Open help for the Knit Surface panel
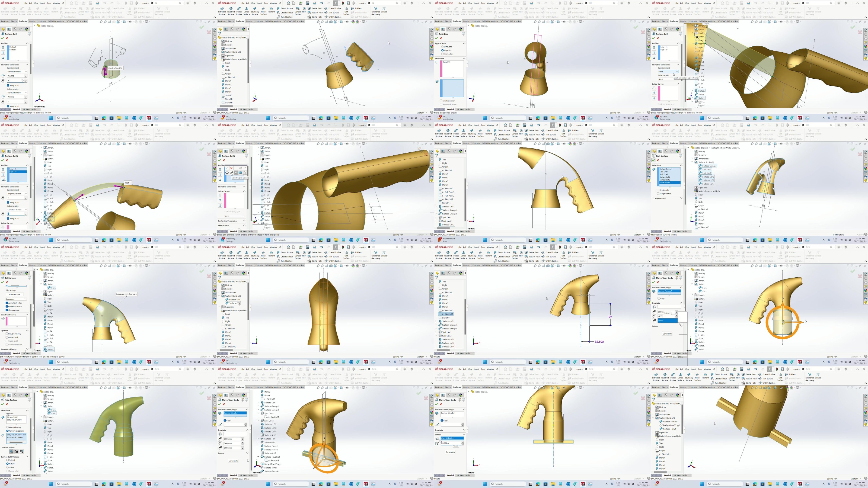 pyautogui.click(x=681, y=156)
